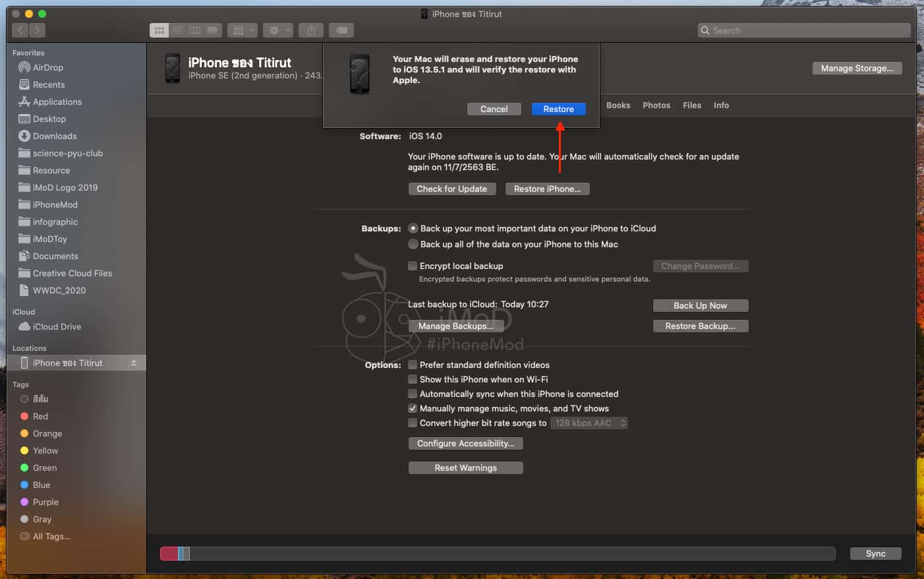Image resolution: width=924 pixels, height=579 pixels.
Task: Cancel the restore dialog
Action: click(x=494, y=109)
